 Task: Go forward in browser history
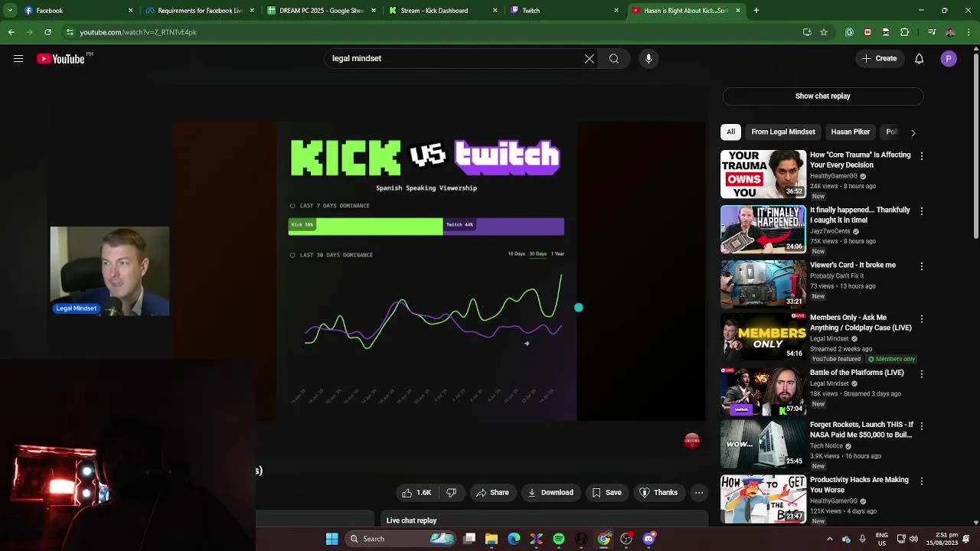click(30, 32)
